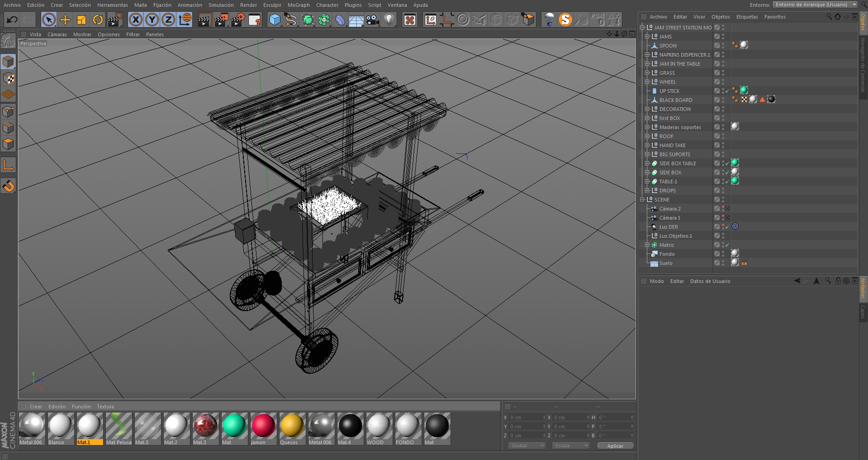Add a cube primitive object
868x460 pixels.
click(x=275, y=20)
